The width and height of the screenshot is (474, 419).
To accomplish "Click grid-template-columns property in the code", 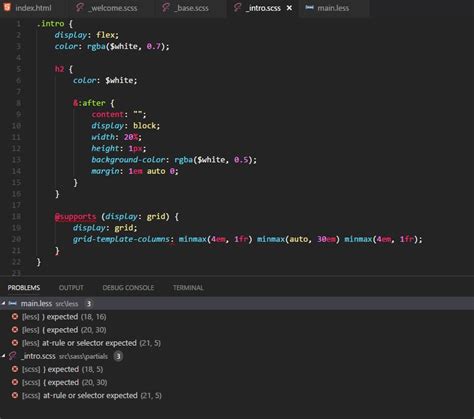I will pos(121,239).
